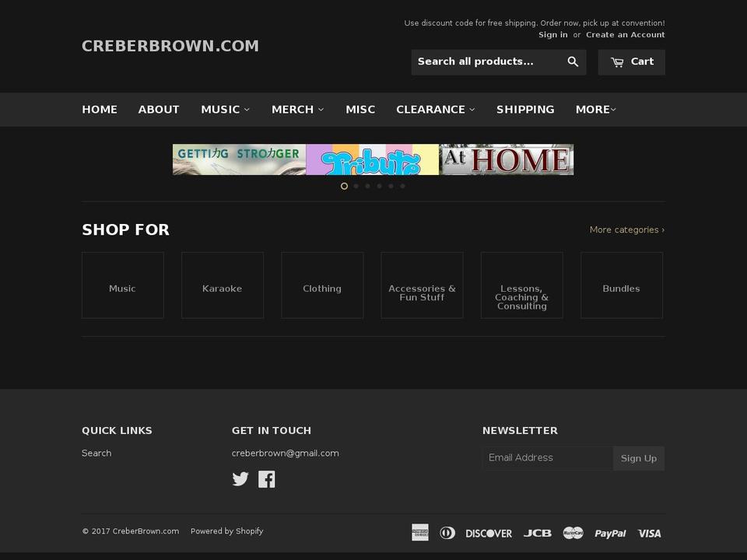Viewport: 747px width, 560px height.
Task: Click the American Express payment icon
Action: (419, 533)
